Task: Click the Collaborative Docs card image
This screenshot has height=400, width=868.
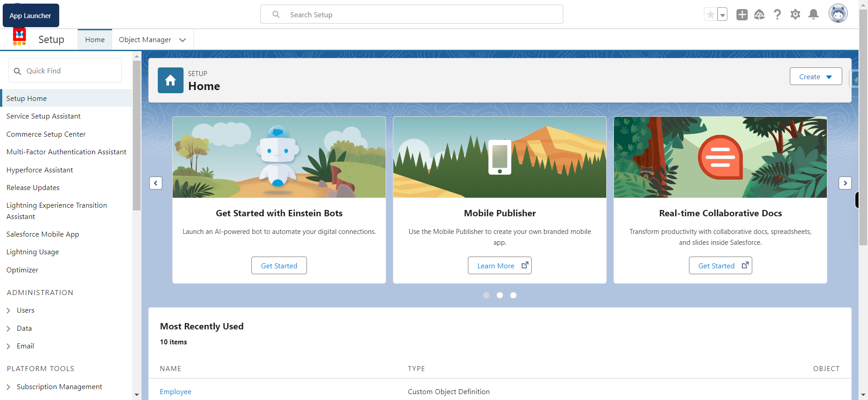Action: (x=720, y=157)
